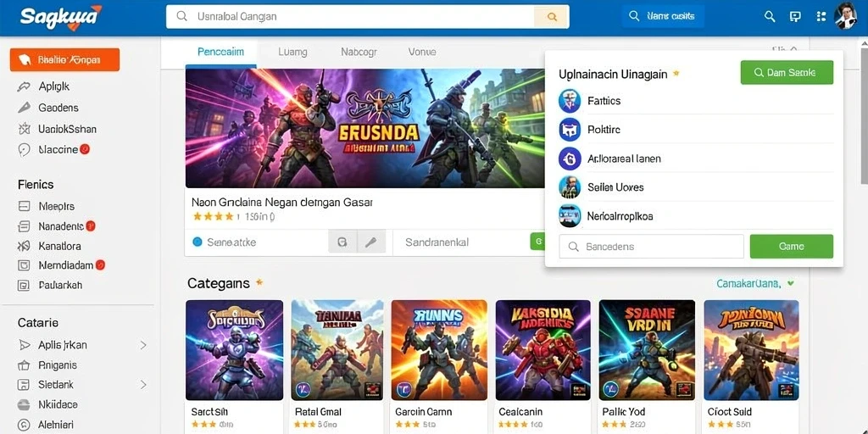Switch to the Vonve tab

coord(422,52)
